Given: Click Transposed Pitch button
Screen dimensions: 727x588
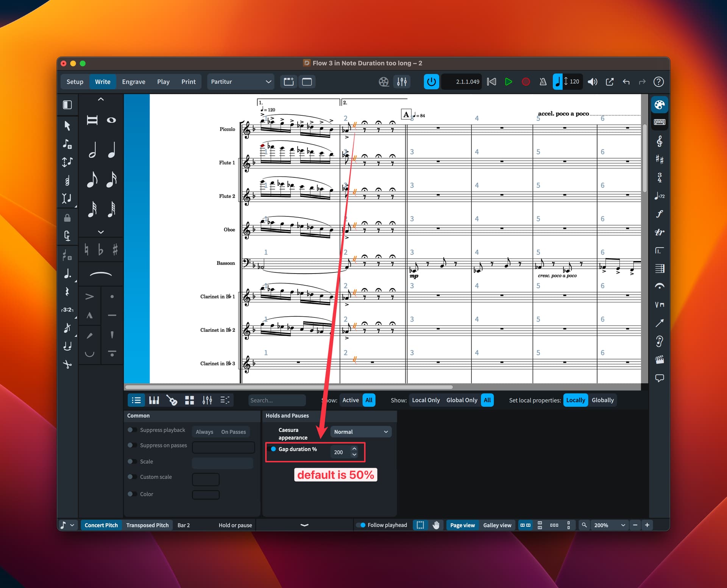Looking at the screenshot, I should point(147,525).
